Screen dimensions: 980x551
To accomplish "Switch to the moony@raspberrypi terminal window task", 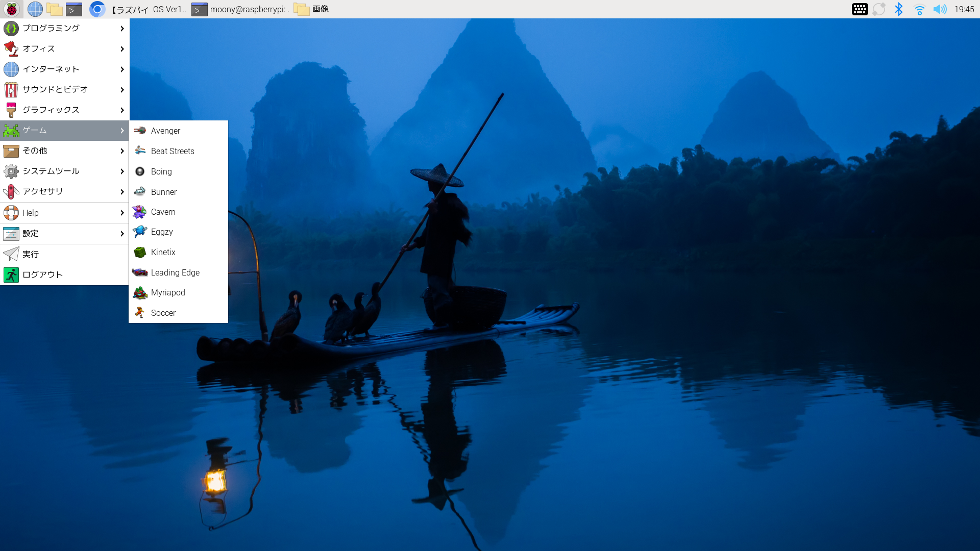I will [x=240, y=9].
